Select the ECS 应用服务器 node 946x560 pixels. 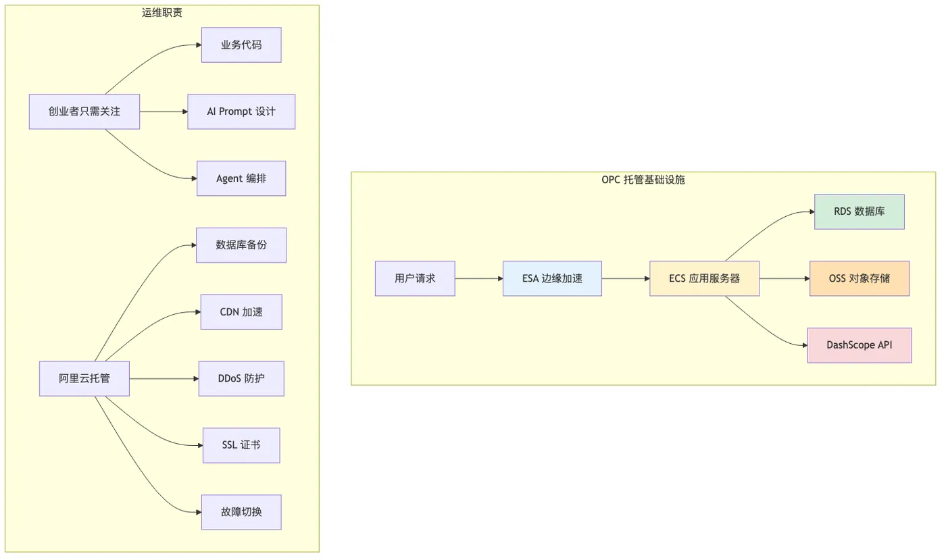pyautogui.click(x=705, y=278)
